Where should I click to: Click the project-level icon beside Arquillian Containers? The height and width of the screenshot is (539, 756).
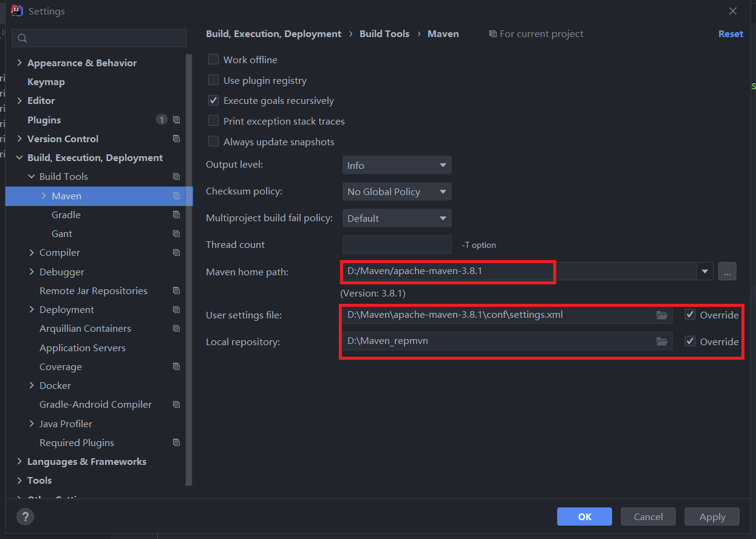[x=176, y=328]
